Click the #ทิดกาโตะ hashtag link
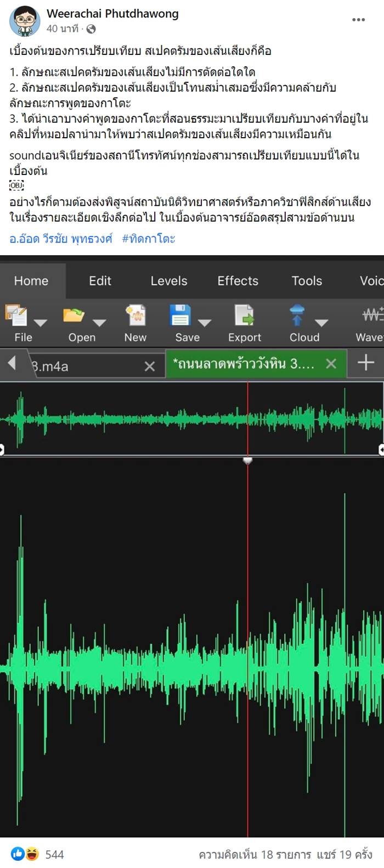This screenshot has width=384, height=868. (148, 239)
